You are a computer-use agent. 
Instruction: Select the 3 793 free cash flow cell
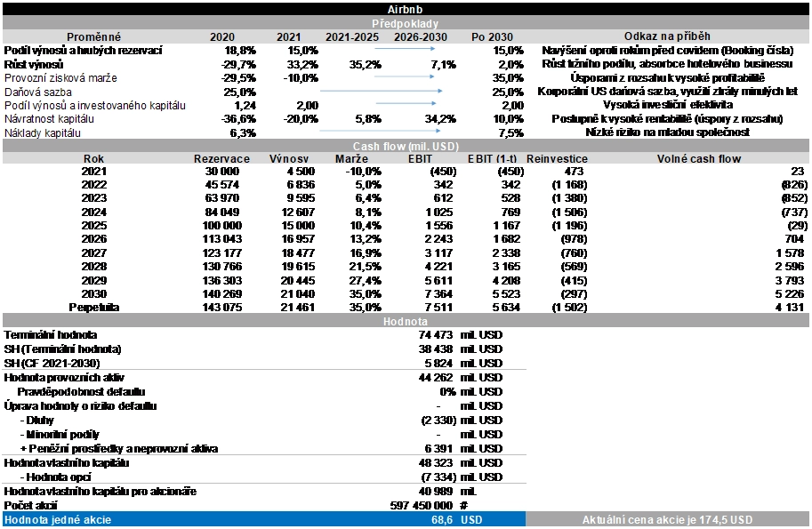(x=791, y=281)
